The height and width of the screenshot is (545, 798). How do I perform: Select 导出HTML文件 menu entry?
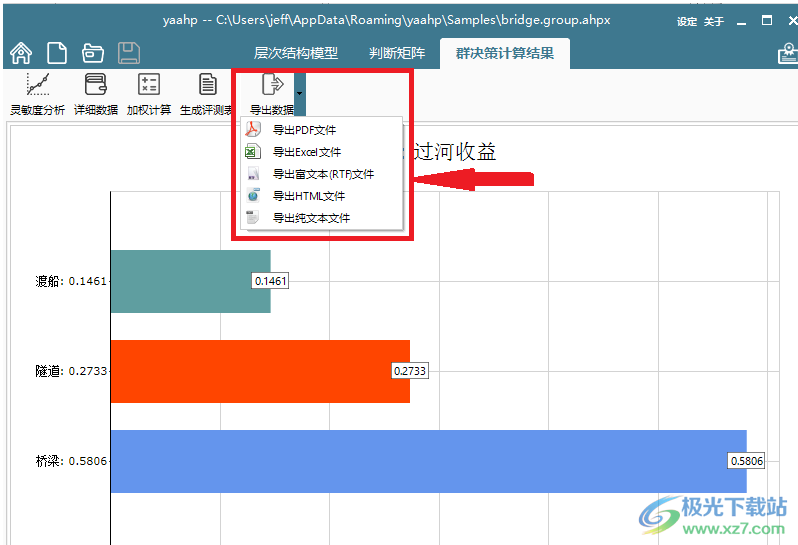(x=322, y=196)
